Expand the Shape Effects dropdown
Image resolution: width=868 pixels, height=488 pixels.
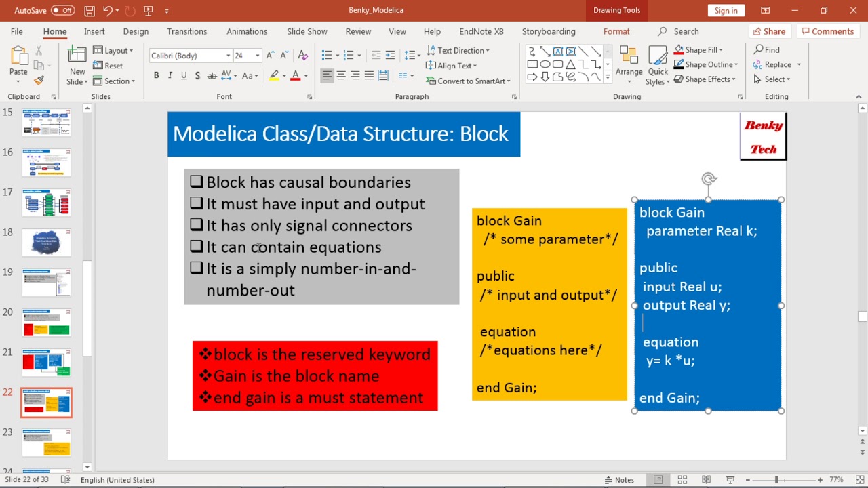tap(705, 79)
